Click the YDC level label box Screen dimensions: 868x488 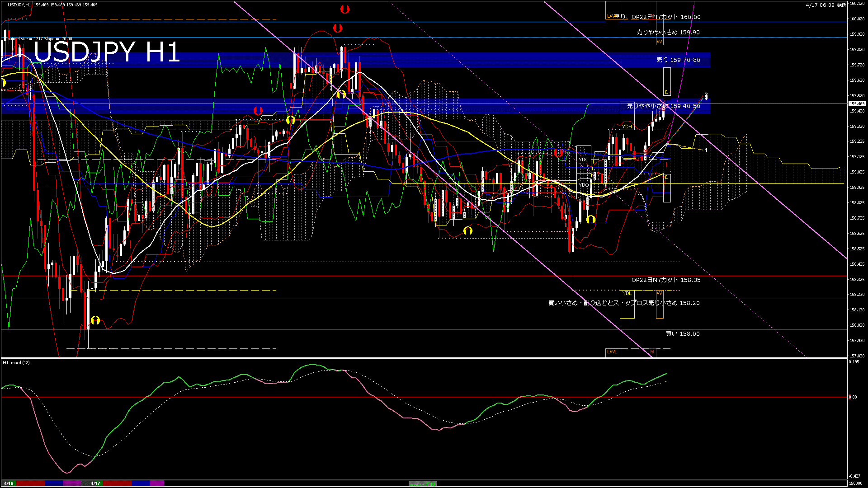pos(584,160)
